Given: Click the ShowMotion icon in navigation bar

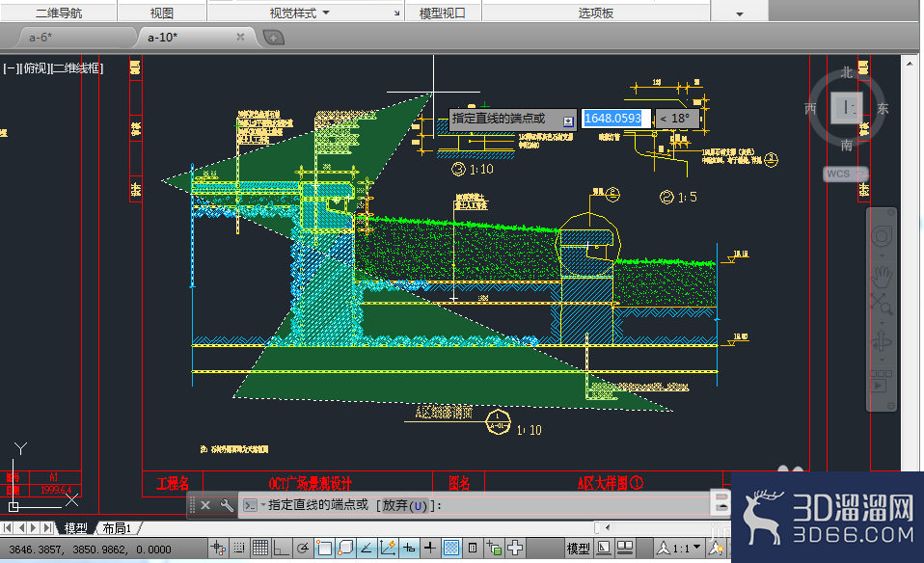Looking at the screenshot, I should (881, 382).
